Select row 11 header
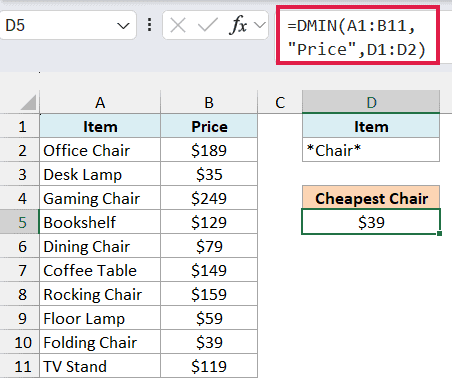Image resolution: width=452 pixels, height=378 pixels. click(20, 366)
